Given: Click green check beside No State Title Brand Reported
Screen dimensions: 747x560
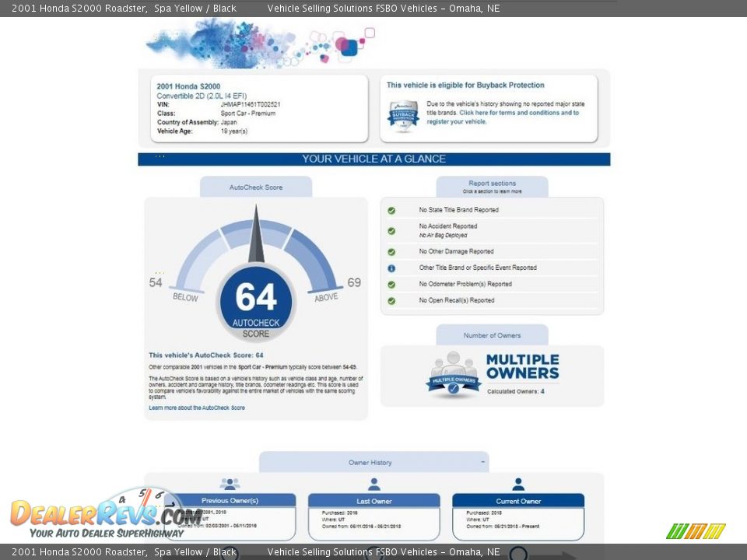Looking at the screenshot, I should 391,211.
